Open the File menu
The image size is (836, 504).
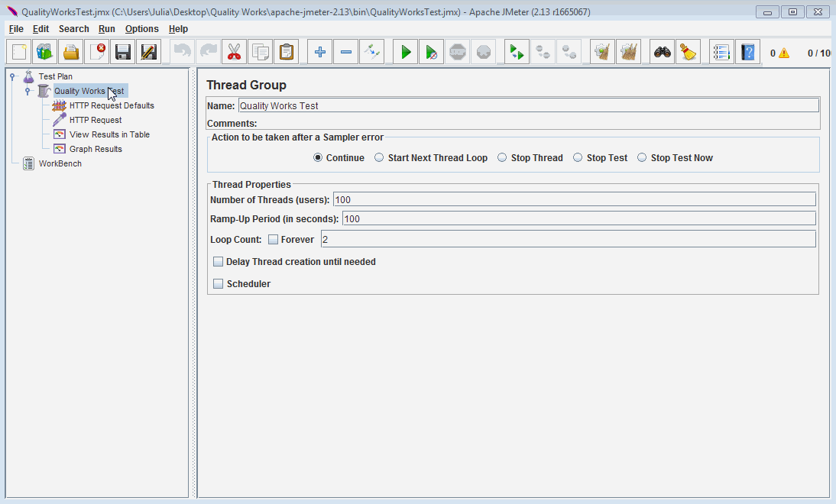click(x=16, y=29)
